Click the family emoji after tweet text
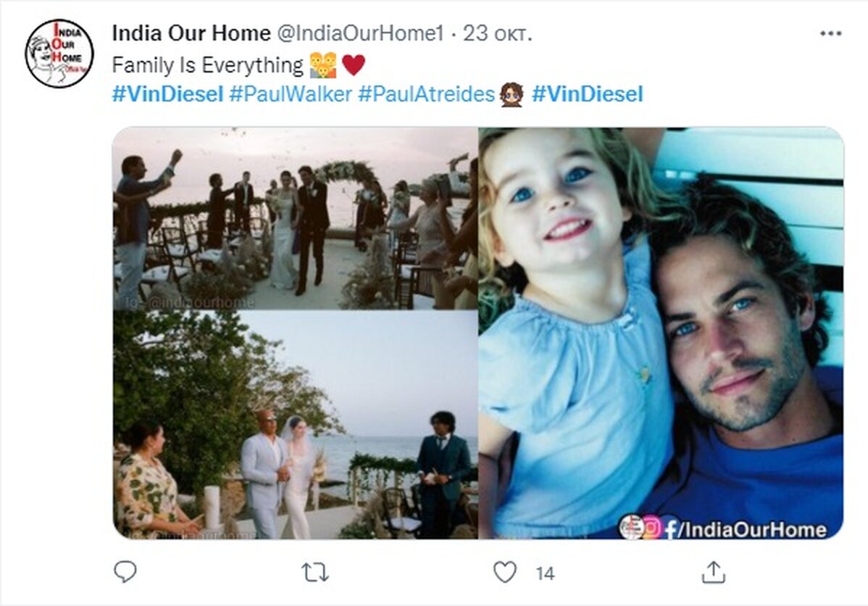The height and width of the screenshot is (606, 868). (x=322, y=65)
